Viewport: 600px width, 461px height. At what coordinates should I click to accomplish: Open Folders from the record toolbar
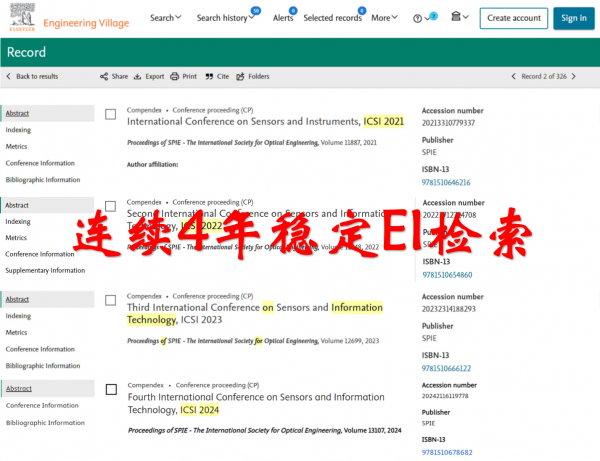[252, 76]
